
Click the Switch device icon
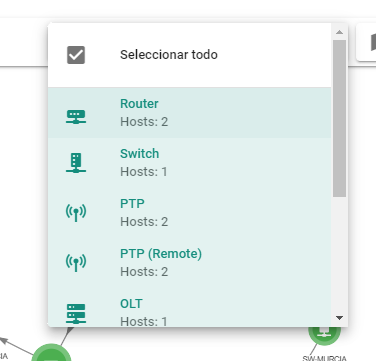(76, 163)
